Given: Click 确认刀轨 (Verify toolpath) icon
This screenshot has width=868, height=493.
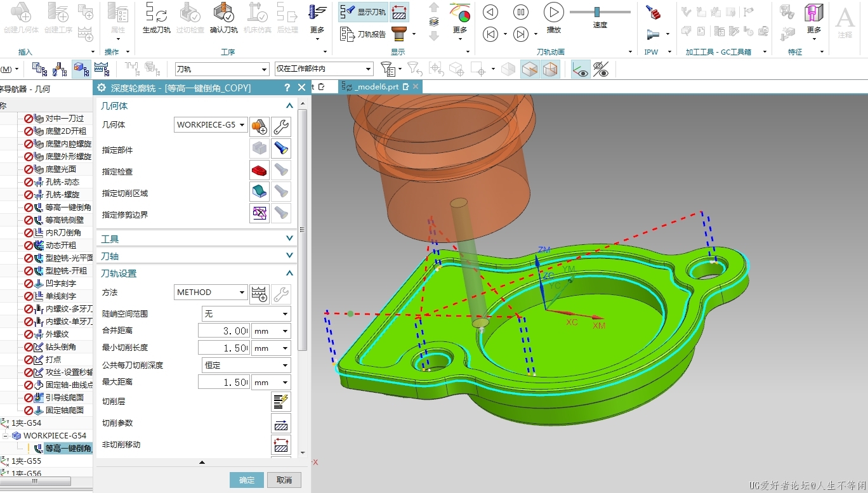Looking at the screenshot, I should 223,13.
